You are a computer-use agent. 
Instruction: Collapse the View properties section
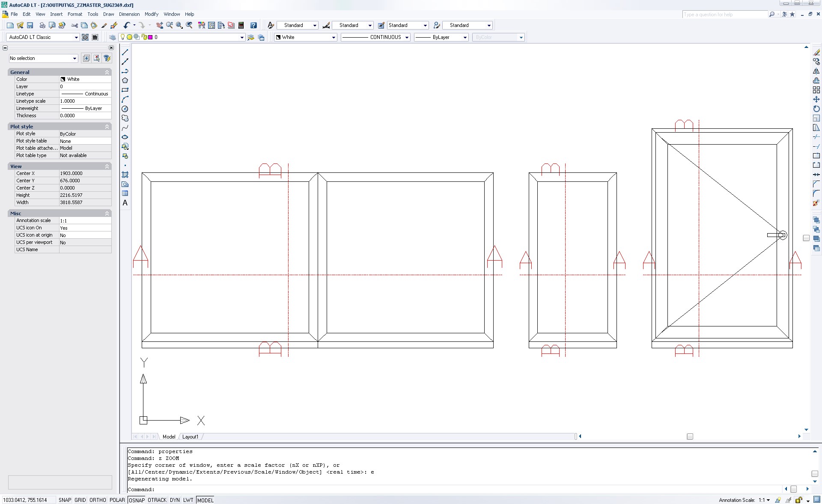107,166
